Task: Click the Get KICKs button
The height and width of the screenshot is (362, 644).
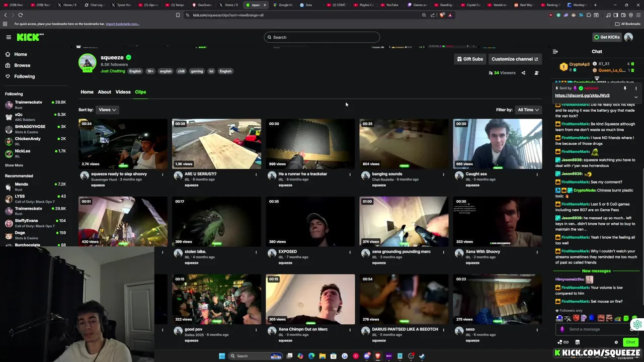Action: 607,37
